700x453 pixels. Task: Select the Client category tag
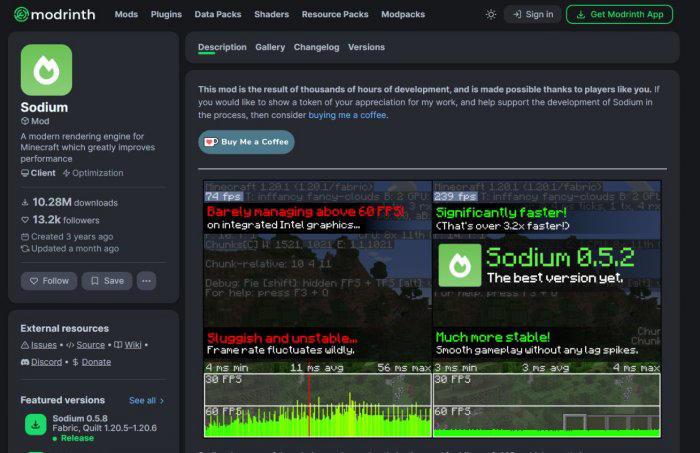[x=38, y=173]
